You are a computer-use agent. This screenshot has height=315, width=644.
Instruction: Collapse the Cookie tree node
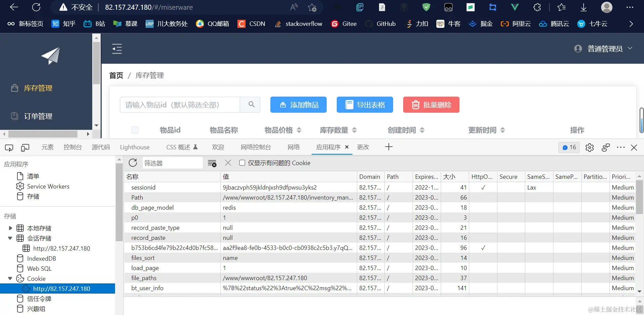point(10,278)
